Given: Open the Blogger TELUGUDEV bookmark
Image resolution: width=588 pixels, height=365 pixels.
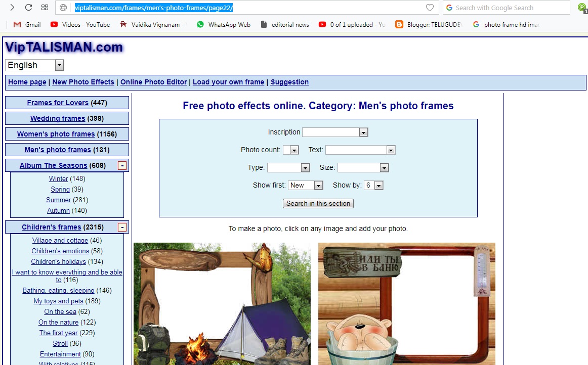Looking at the screenshot, I should pos(429,24).
